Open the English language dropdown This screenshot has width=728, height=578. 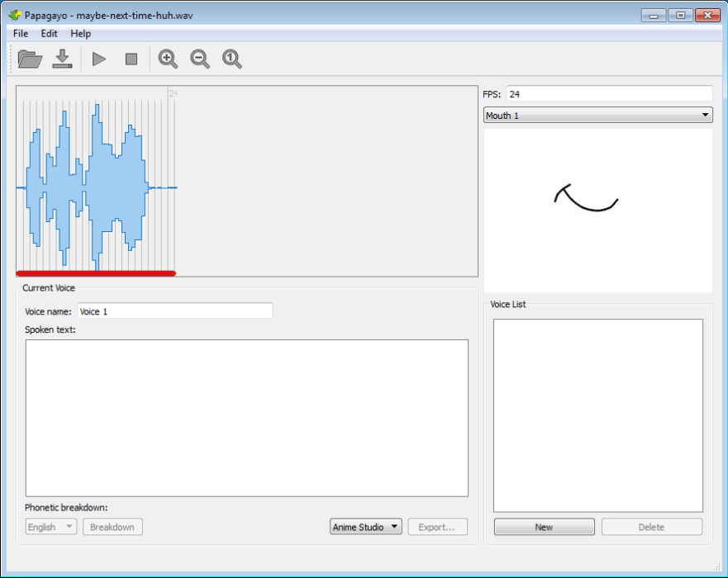pos(50,526)
